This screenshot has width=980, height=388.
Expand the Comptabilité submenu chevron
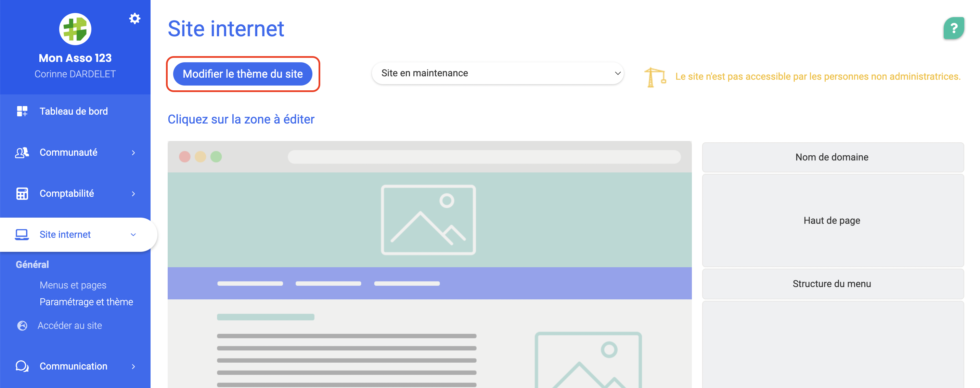pos(133,194)
